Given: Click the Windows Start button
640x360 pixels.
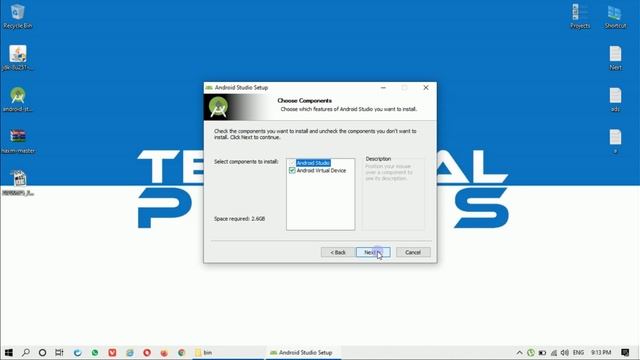Looking at the screenshot, I should (x=8, y=352).
